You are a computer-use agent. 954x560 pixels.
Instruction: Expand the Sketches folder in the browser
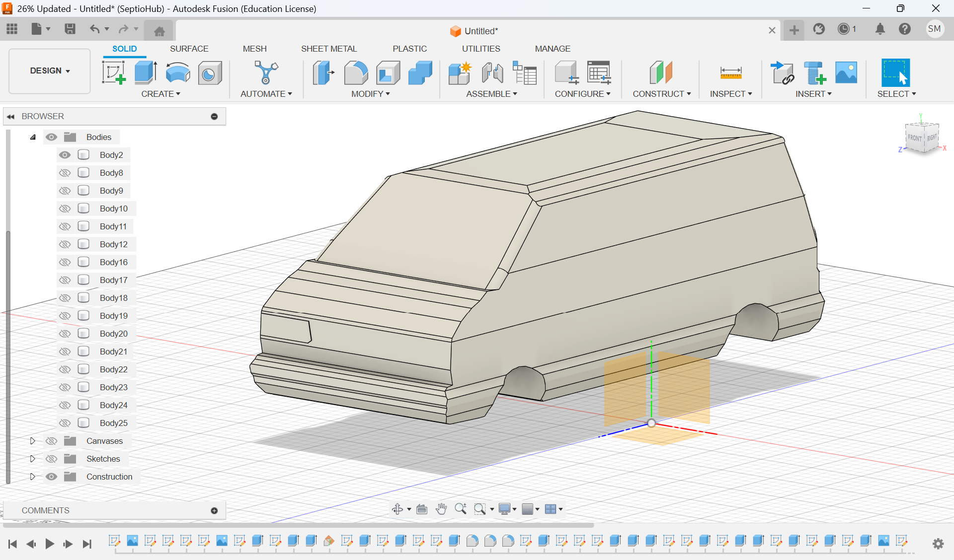coord(33,459)
